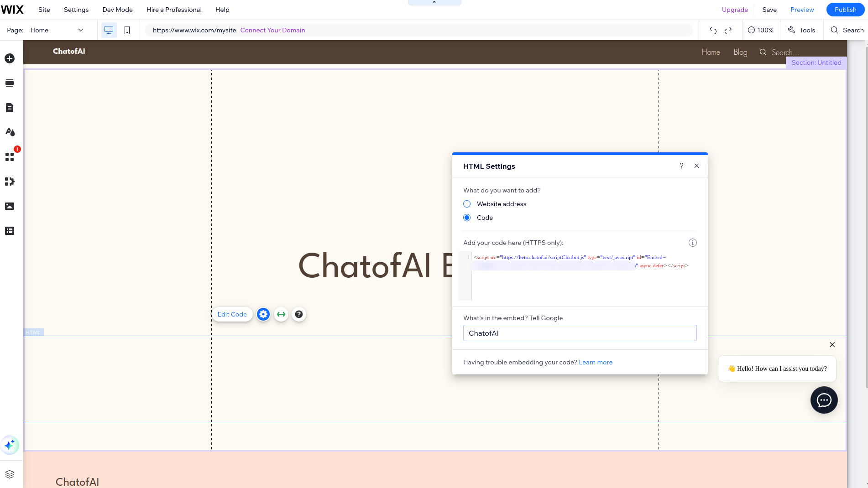Open Add Apps icon with notification badge
Screen dimensions: 868x488
10,157
